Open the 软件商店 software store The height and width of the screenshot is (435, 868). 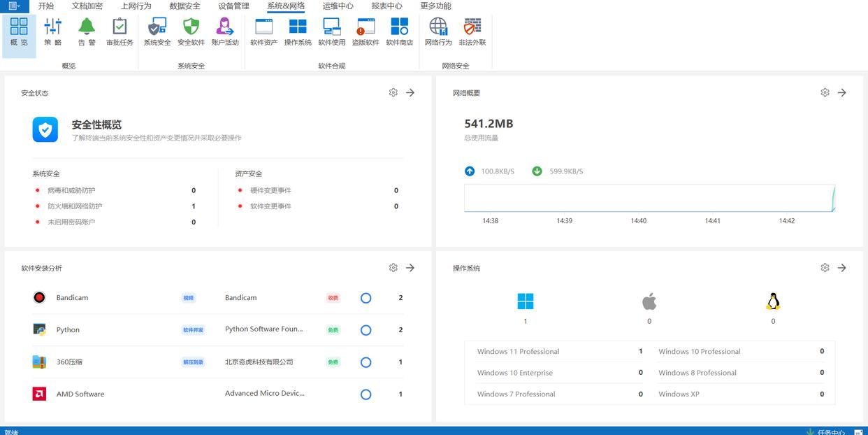point(399,31)
